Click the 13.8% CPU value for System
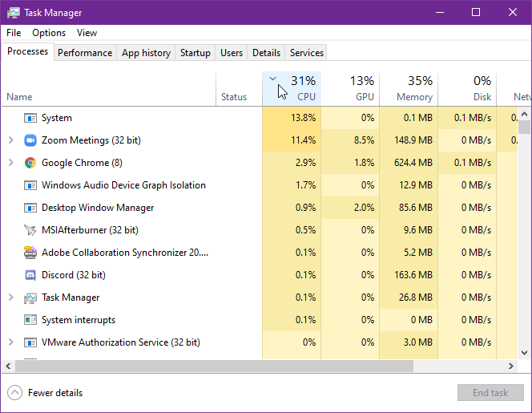This screenshot has height=413, width=532. 304,118
